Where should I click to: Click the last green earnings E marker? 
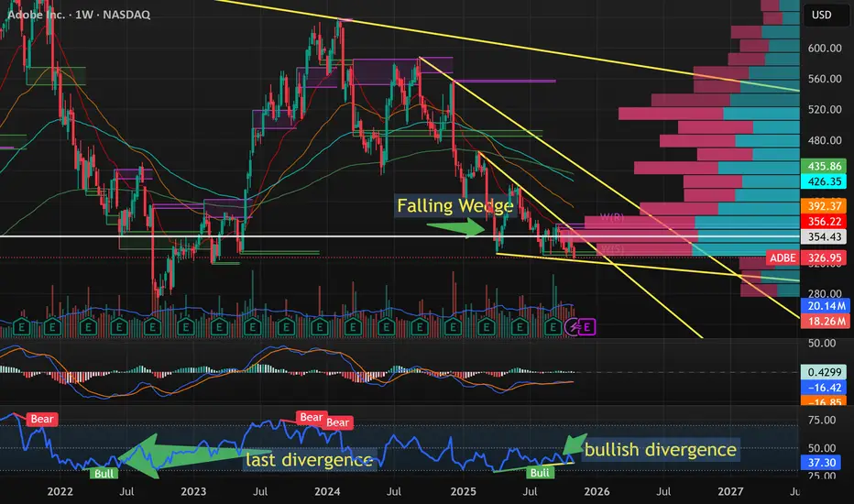pyautogui.click(x=553, y=327)
